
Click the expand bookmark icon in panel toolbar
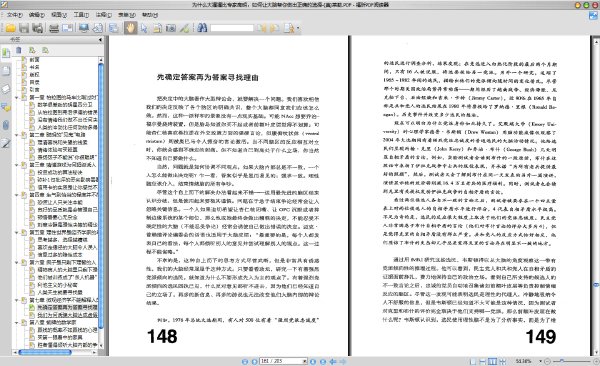32,50
